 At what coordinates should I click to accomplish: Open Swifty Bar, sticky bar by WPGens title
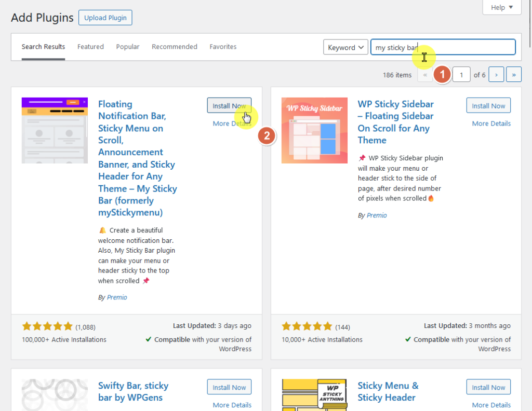point(134,392)
